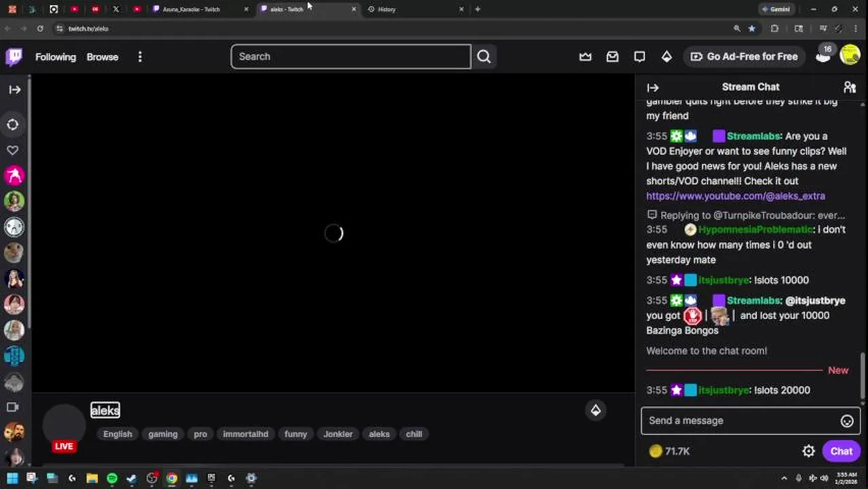Viewport: 868px width, 489px height.
Task: Show hidden system tray icons chevron
Action: click(784, 478)
